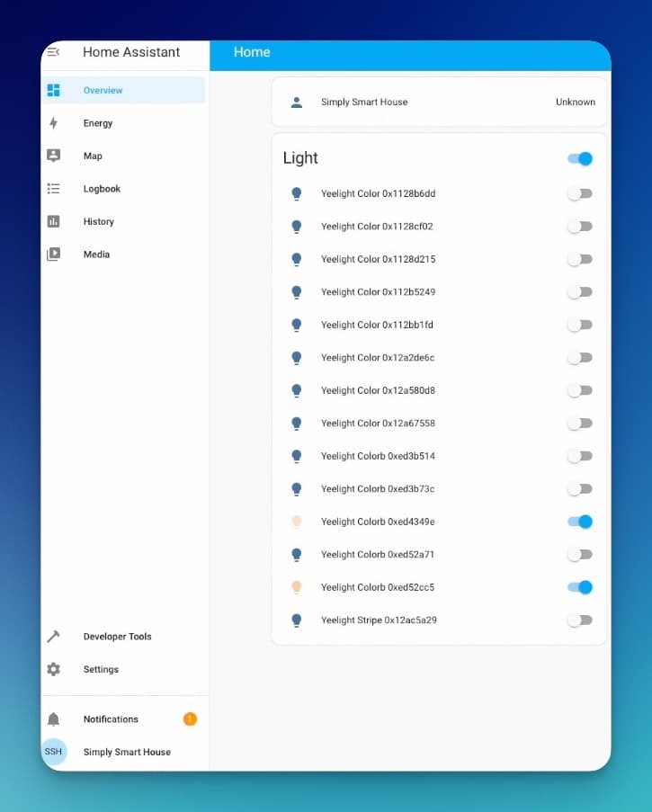Open Simply Smart House user profile
Viewport: 652px width, 812px height.
123,752
